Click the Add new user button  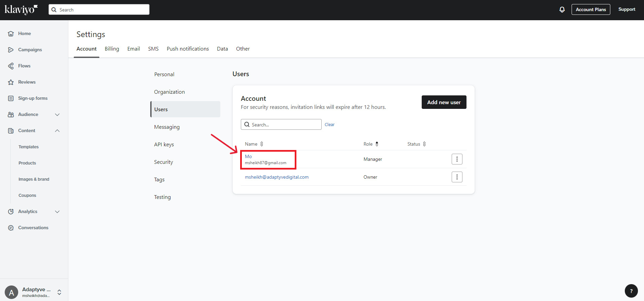coord(444,102)
